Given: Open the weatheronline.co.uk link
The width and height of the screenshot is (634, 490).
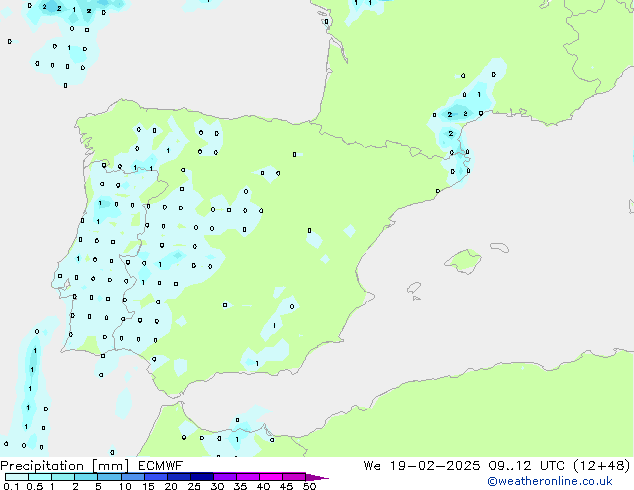Looking at the screenshot, I should pyautogui.click(x=550, y=481).
